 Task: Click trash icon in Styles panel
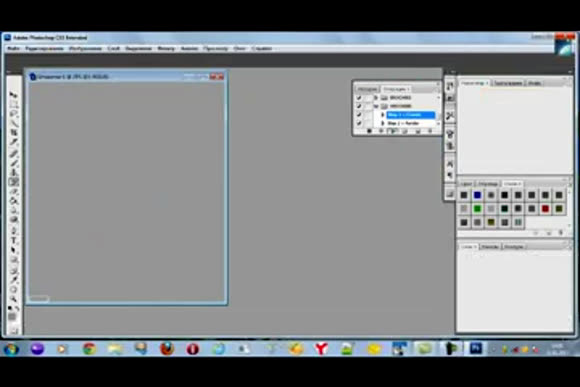coord(561,233)
